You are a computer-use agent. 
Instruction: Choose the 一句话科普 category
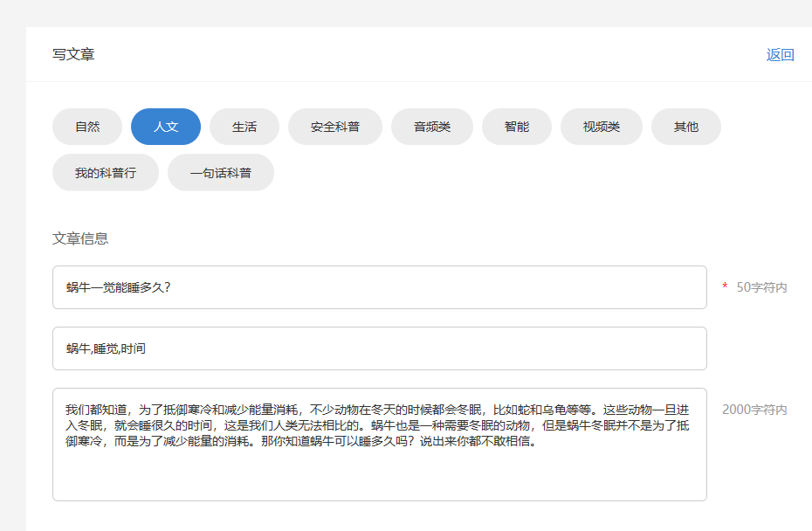click(221, 172)
